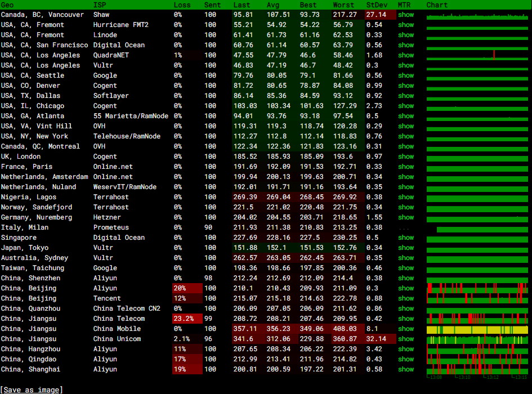Open show link for Taiwan Taichung Google

click(406, 268)
